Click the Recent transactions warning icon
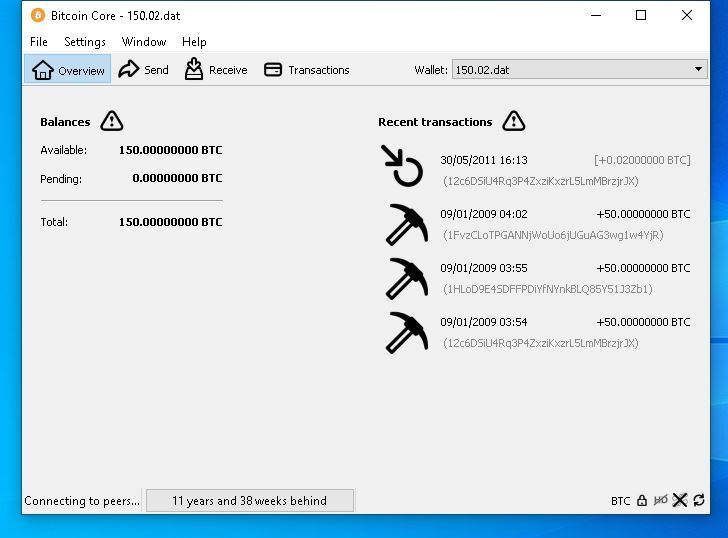The height and width of the screenshot is (538, 728). (x=514, y=121)
